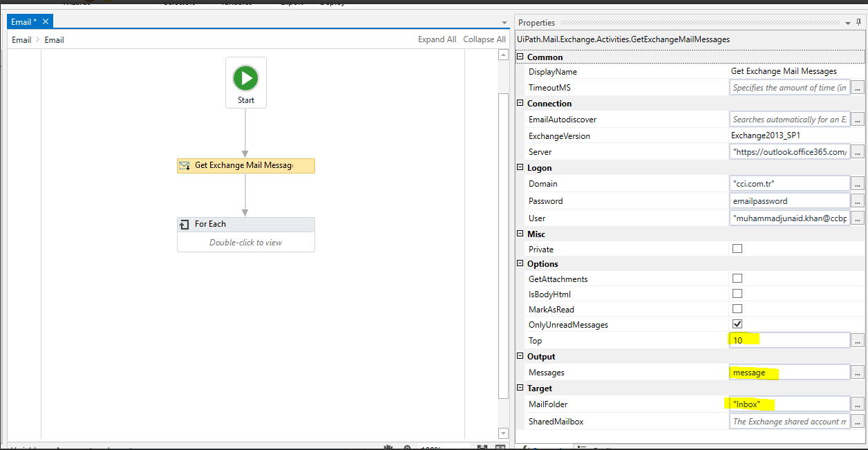Enable the MarkAsRead checkbox
The height and width of the screenshot is (450, 868).
coord(737,309)
